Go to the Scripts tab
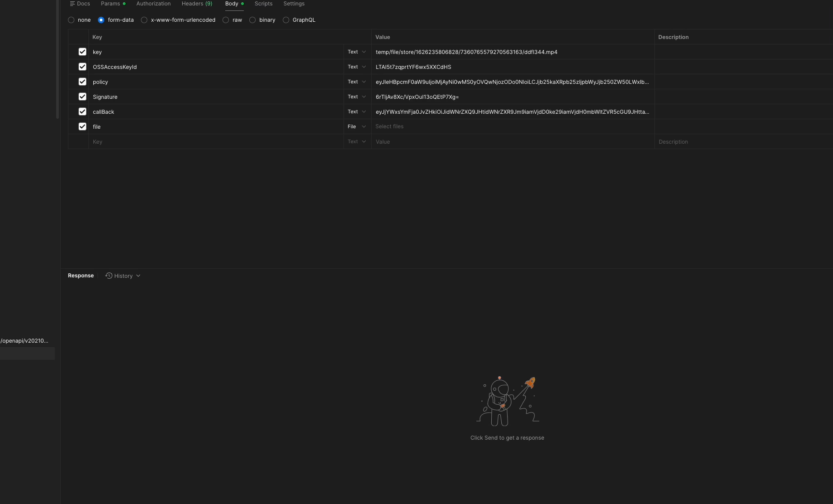The image size is (833, 504). (263, 4)
